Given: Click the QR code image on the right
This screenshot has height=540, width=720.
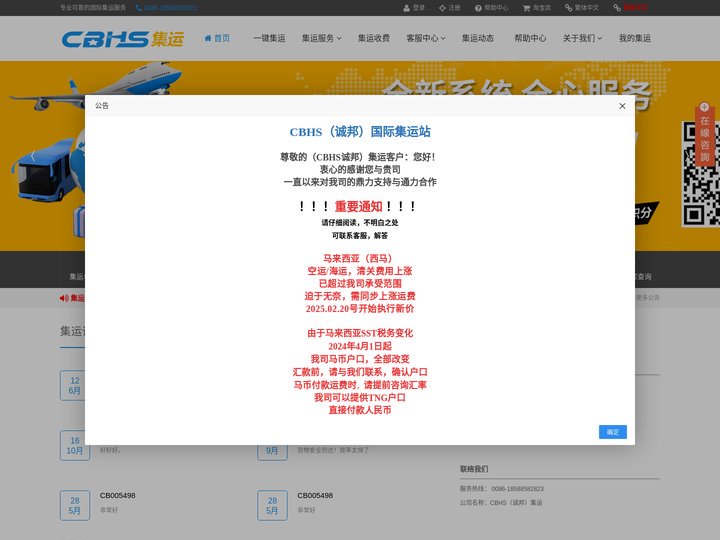Looking at the screenshot, I should [701, 174].
